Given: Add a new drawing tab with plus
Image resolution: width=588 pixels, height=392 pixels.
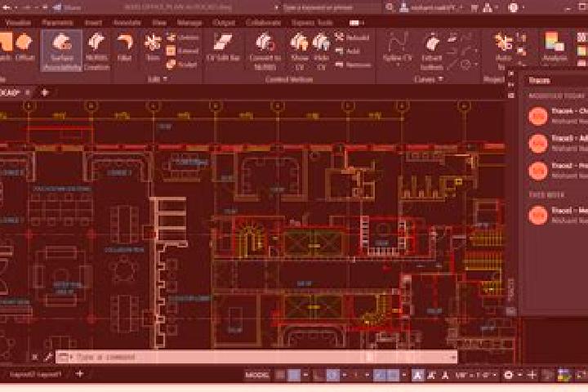Looking at the screenshot, I should (45, 92).
